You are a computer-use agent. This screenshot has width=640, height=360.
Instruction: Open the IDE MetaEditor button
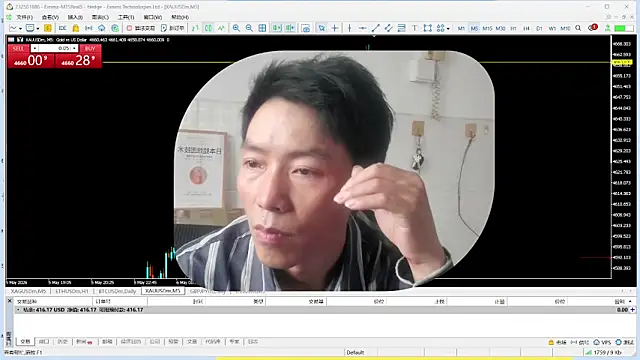point(62,28)
